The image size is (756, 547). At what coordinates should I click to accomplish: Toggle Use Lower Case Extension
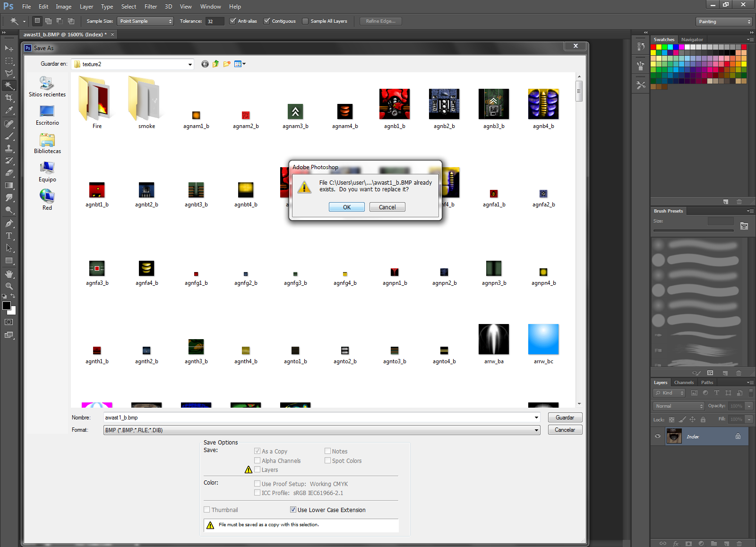coord(293,510)
